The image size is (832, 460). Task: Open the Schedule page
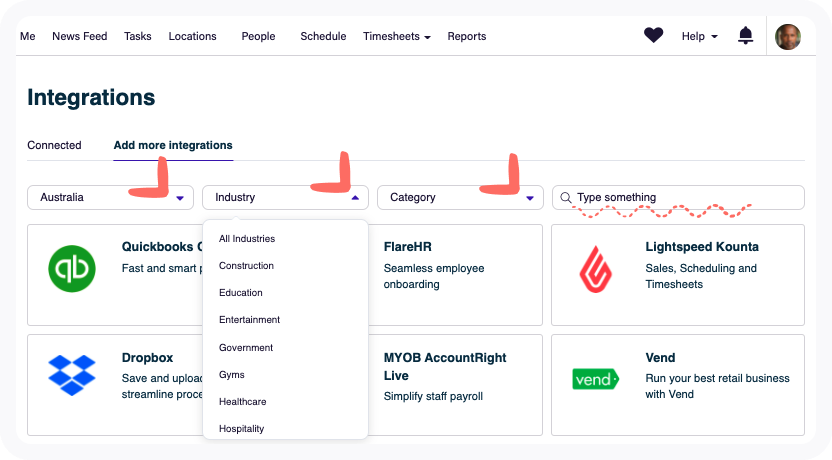point(323,36)
